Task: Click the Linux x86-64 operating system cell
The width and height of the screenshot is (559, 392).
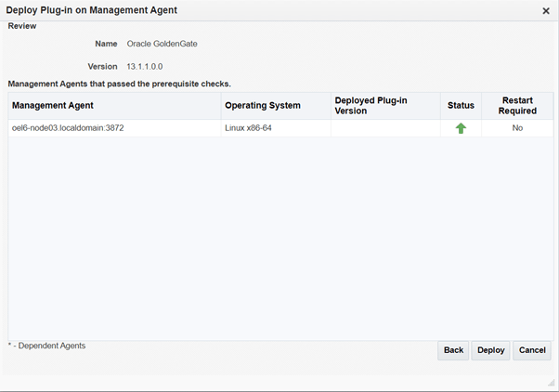Action: tap(248, 128)
